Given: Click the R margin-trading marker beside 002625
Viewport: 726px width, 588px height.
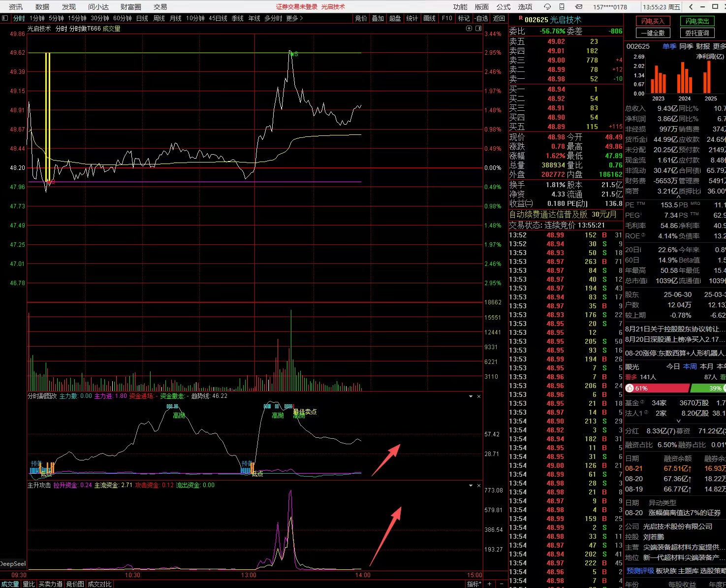Looking at the screenshot, I should pyautogui.click(x=521, y=18).
